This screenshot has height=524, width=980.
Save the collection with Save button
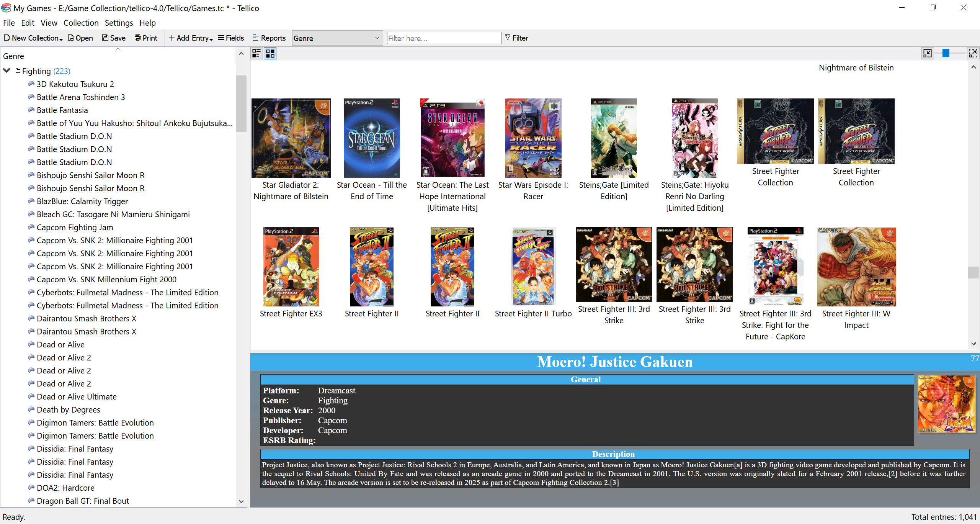[114, 38]
